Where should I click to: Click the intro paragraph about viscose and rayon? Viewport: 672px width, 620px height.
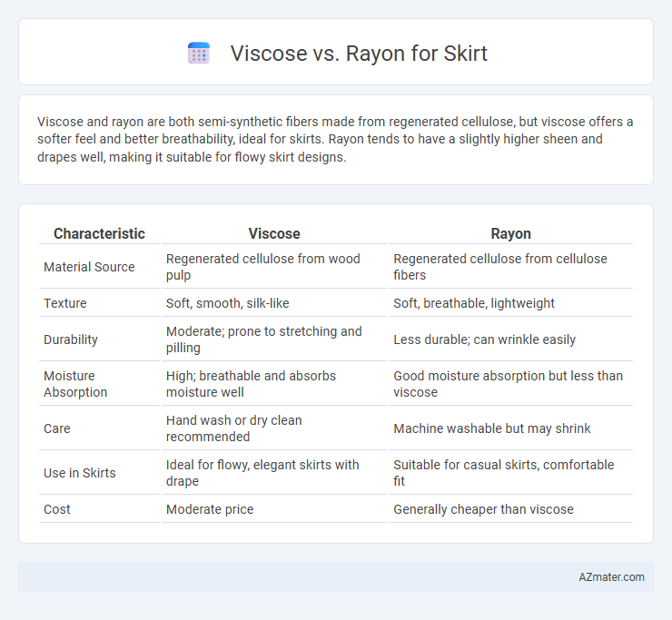click(x=335, y=139)
